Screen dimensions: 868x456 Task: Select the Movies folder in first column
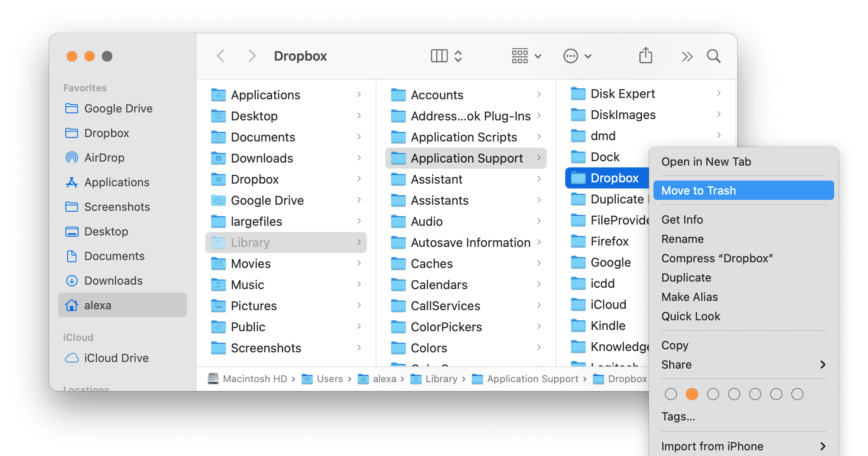tap(286, 264)
